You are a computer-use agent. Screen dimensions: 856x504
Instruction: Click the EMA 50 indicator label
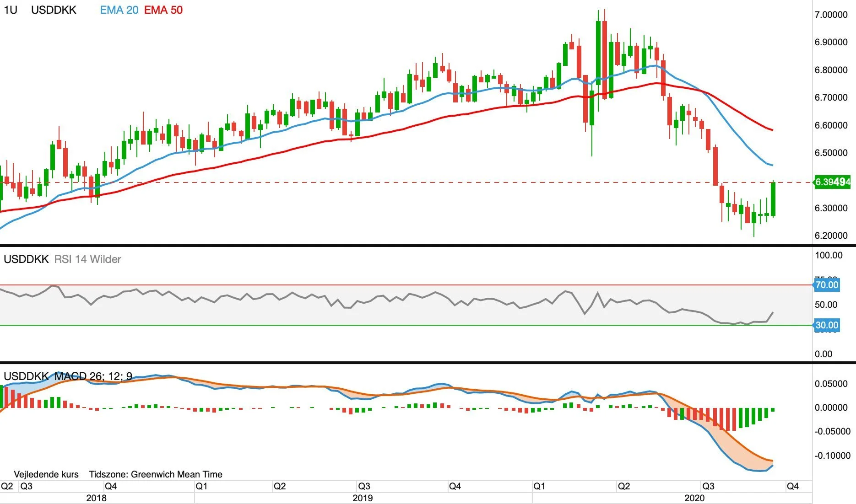[163, 10]
